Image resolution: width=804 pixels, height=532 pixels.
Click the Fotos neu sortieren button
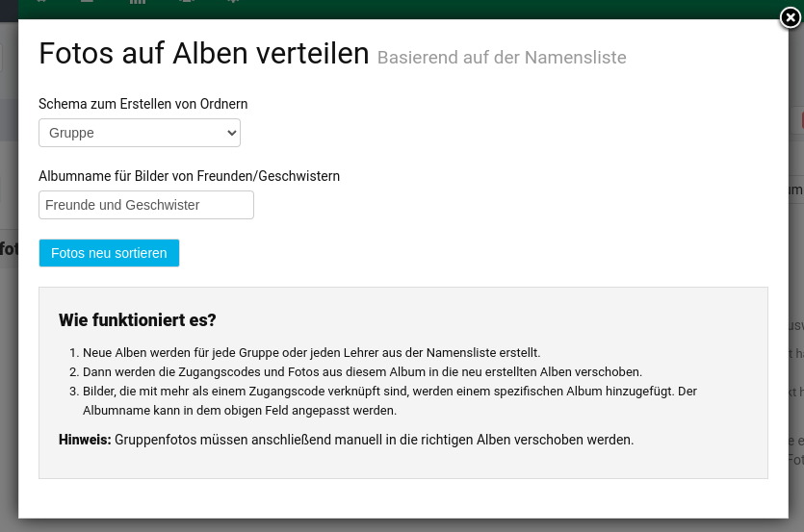click(109, 253)
